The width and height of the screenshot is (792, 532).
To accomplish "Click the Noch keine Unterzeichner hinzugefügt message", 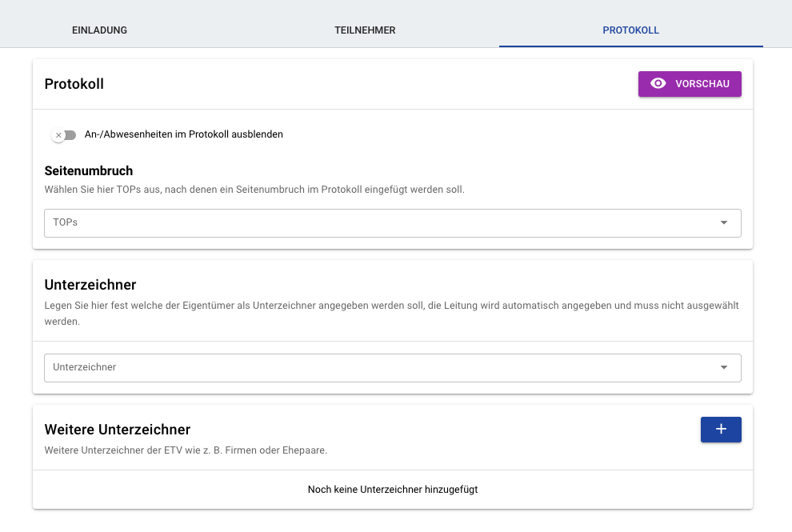I will 393,489.
